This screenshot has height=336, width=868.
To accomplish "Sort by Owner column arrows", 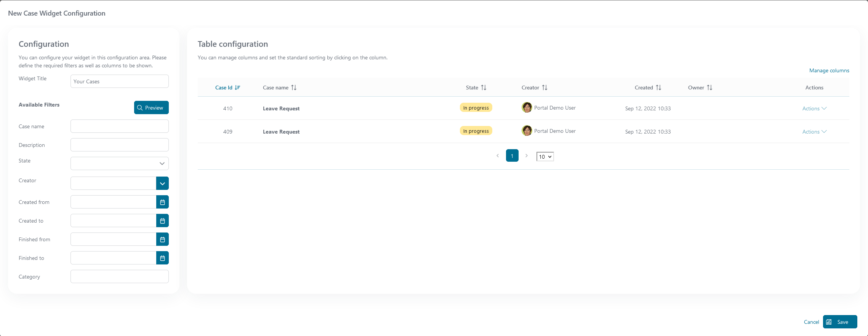I will [x=709, y=88].
